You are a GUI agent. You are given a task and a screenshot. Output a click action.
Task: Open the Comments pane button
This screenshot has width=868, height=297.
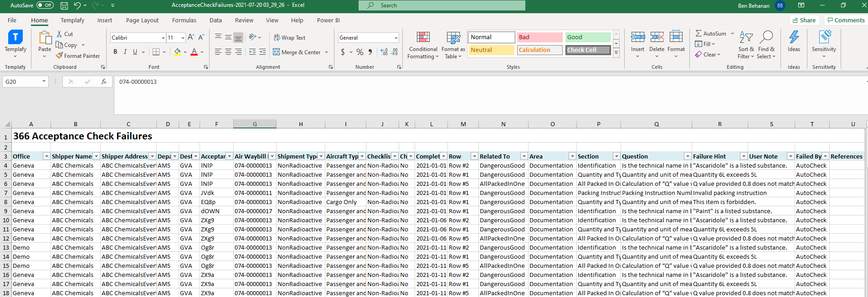pos(846,20)
